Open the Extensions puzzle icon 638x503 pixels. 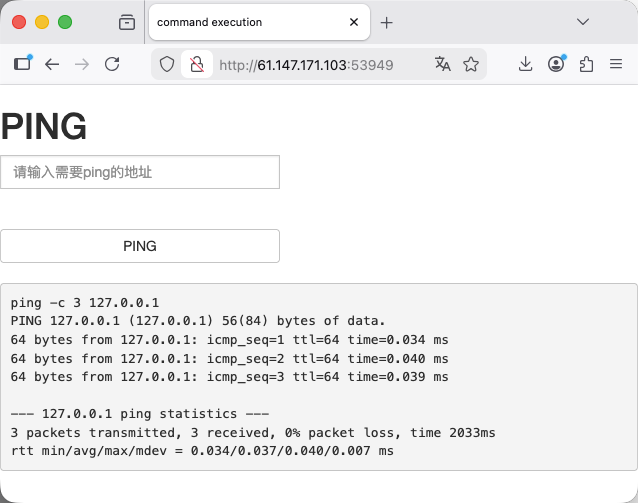[586, 64]
